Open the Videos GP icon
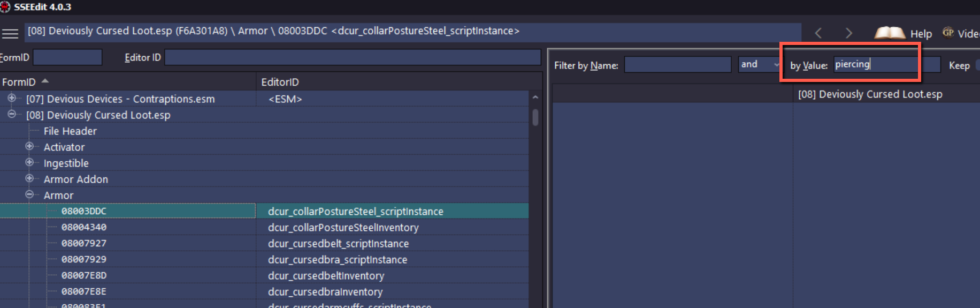The image size is (980, 308). pos(948,33)
